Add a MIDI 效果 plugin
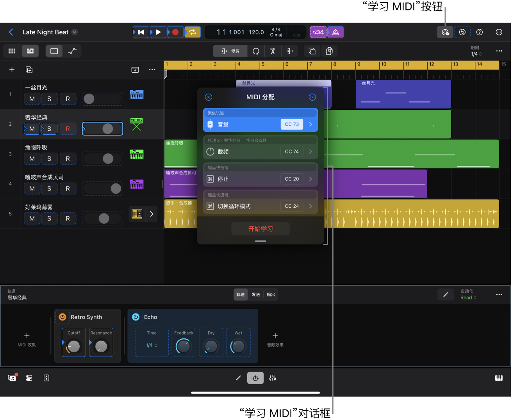 pyautogui.click(x=27, y=339)
